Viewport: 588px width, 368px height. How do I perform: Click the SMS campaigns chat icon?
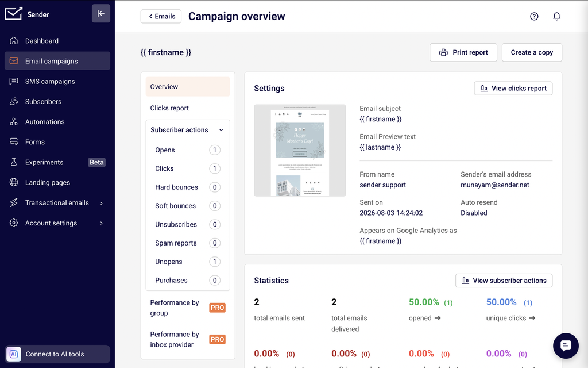14,81
